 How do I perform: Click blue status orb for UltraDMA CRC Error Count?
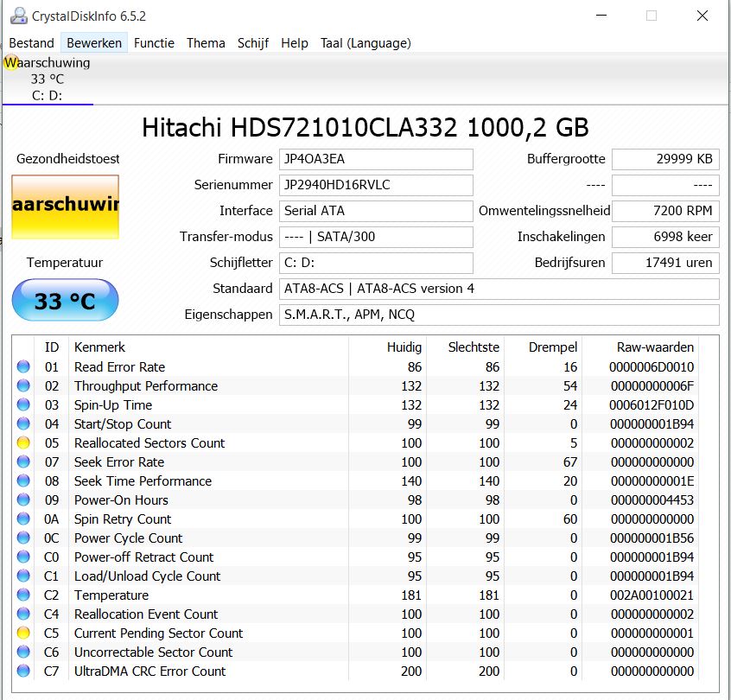tap(23, 671)
